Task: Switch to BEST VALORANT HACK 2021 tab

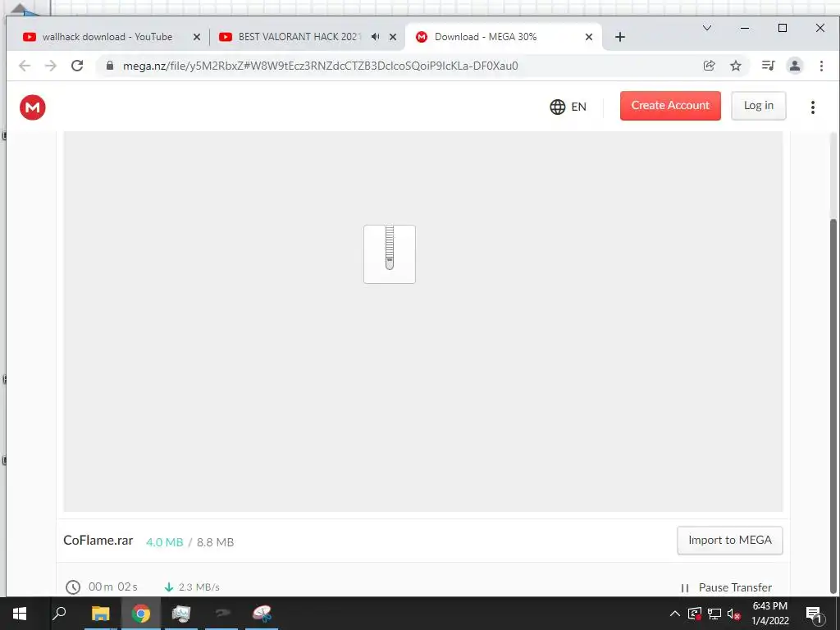Action: click(x=300, y=36)
